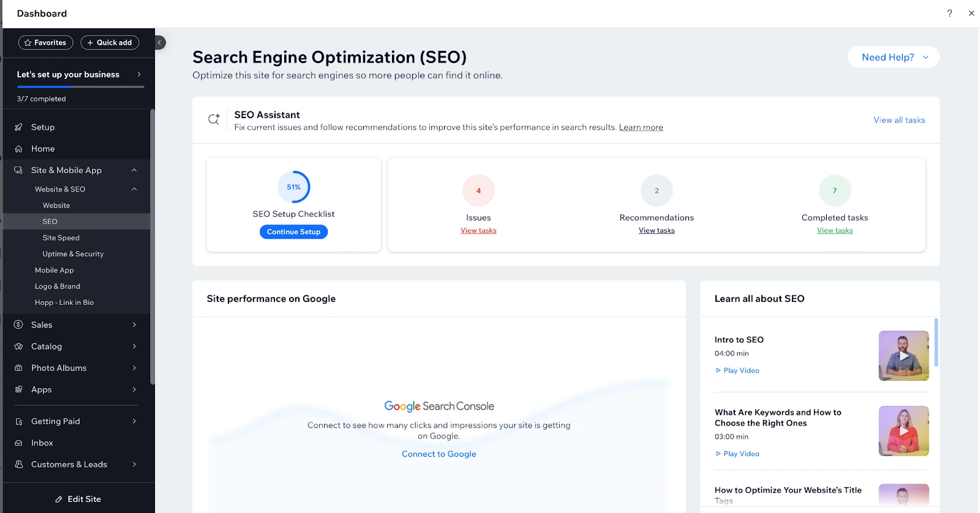Click the Apps grid icon
Viewport: 980px width, 513px height.
coord(18,389)
